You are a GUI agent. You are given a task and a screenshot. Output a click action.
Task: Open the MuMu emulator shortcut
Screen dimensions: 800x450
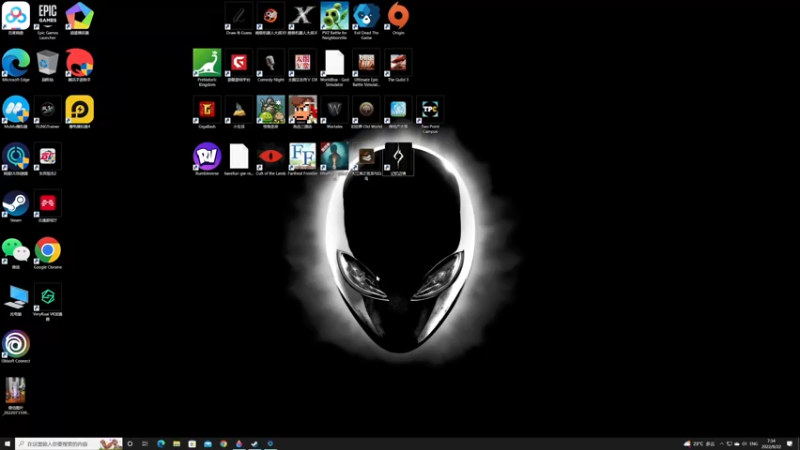click(x=16, y=112)
